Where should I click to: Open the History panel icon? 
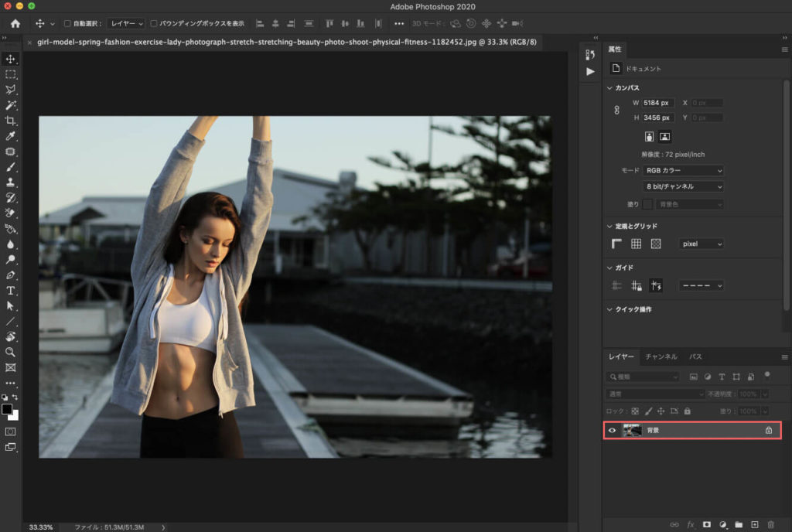click(x=590, y=54)
